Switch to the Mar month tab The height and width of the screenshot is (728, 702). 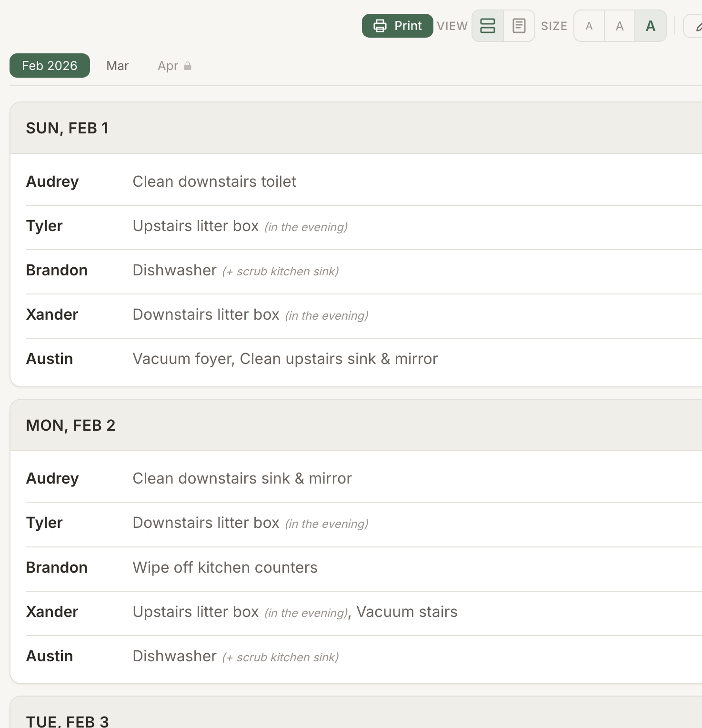click(117, 65)
